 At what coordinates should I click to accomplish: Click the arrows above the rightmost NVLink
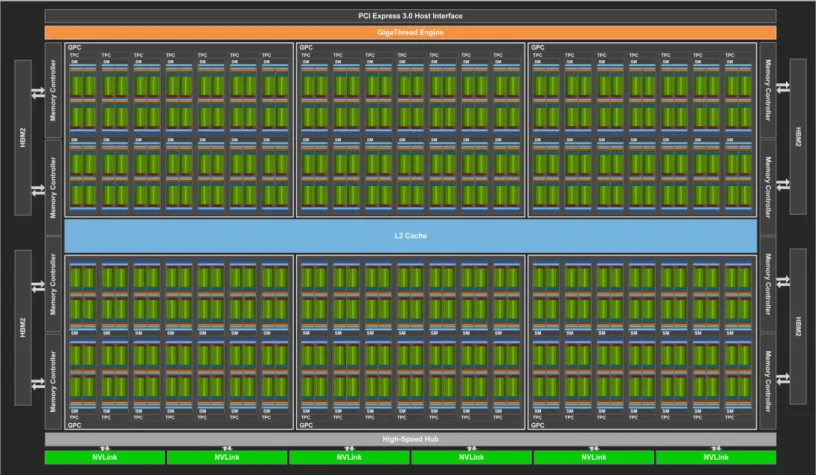(716, 448)
